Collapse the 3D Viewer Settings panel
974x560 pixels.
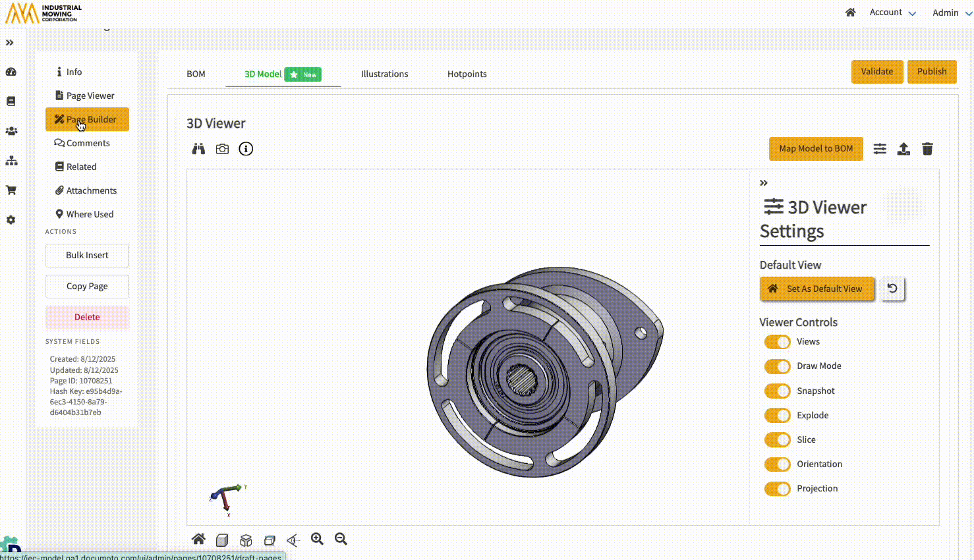[x=764, y=183]
